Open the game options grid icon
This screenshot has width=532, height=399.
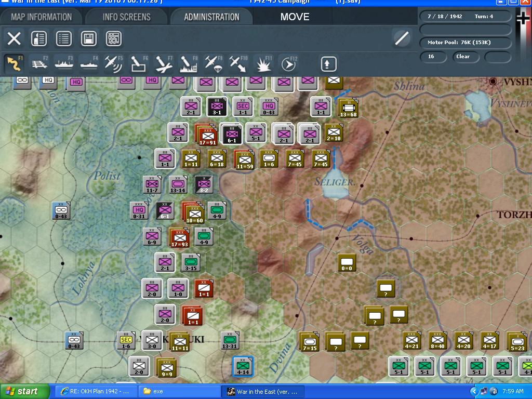click(x=113, y=38)
